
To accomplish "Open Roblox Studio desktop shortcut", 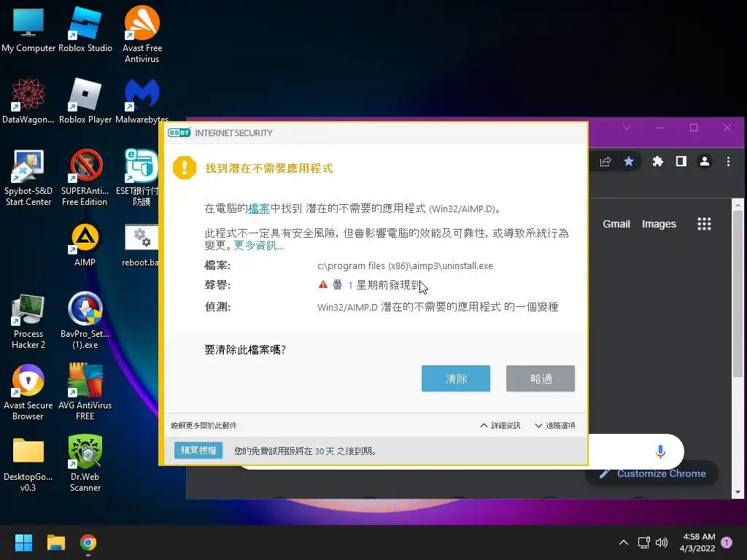I will click(x=85, y=31).
